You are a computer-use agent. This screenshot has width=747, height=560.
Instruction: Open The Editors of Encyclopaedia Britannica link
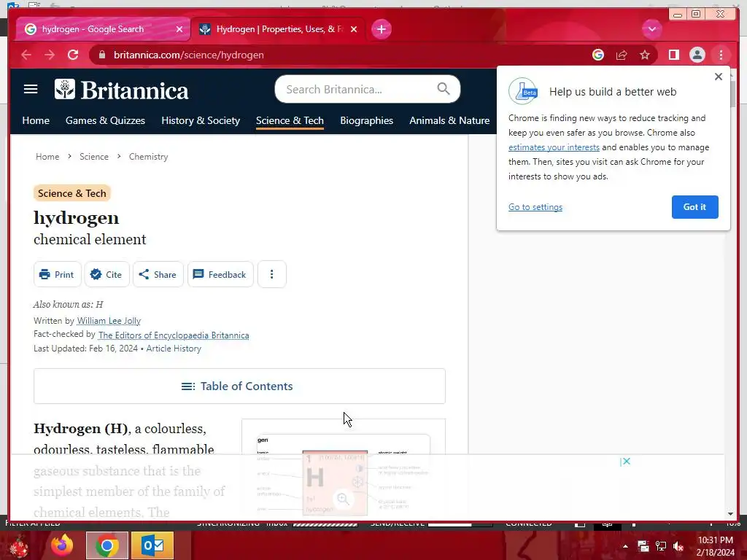174,335
